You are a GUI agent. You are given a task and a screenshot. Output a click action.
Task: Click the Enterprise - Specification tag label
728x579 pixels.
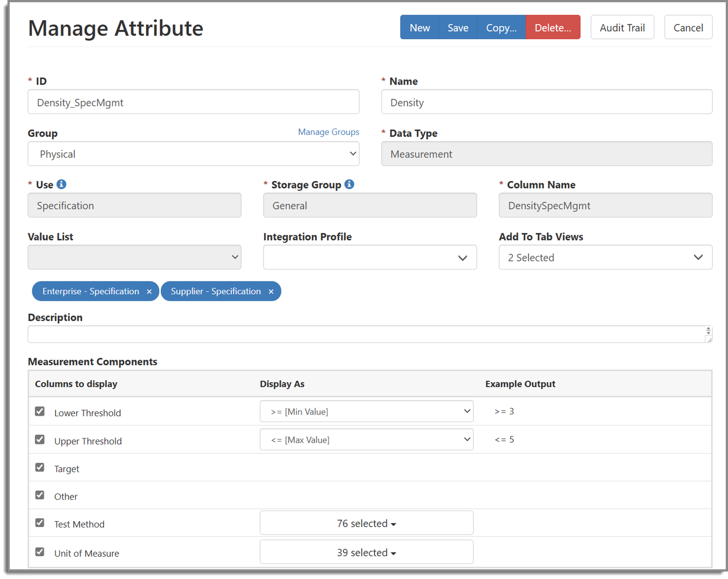tap(91, 291)
